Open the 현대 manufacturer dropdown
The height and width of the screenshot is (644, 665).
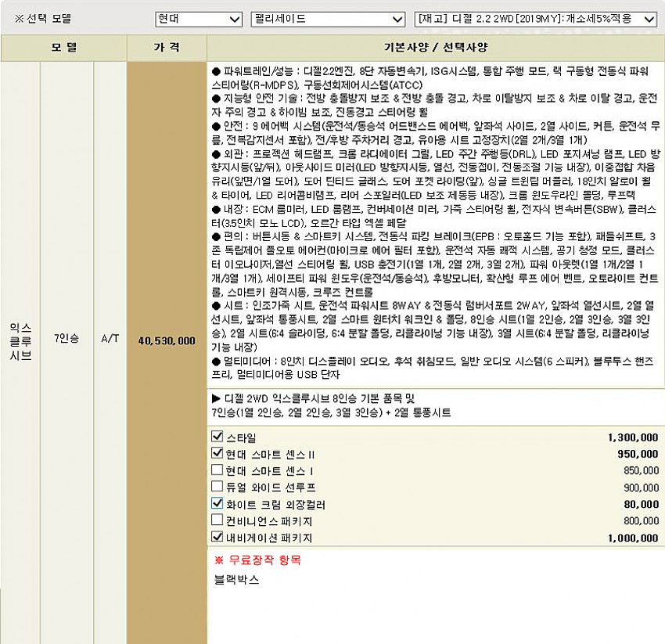[198, 19]
